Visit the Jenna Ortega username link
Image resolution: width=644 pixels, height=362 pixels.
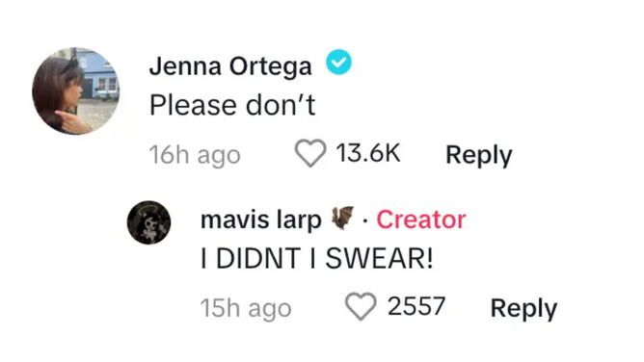point(230,66)
